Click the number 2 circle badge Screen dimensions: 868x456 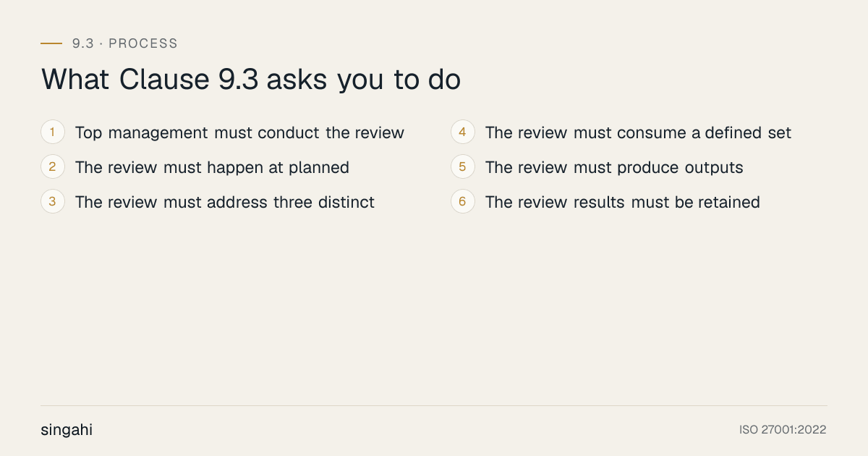point(53,167)
